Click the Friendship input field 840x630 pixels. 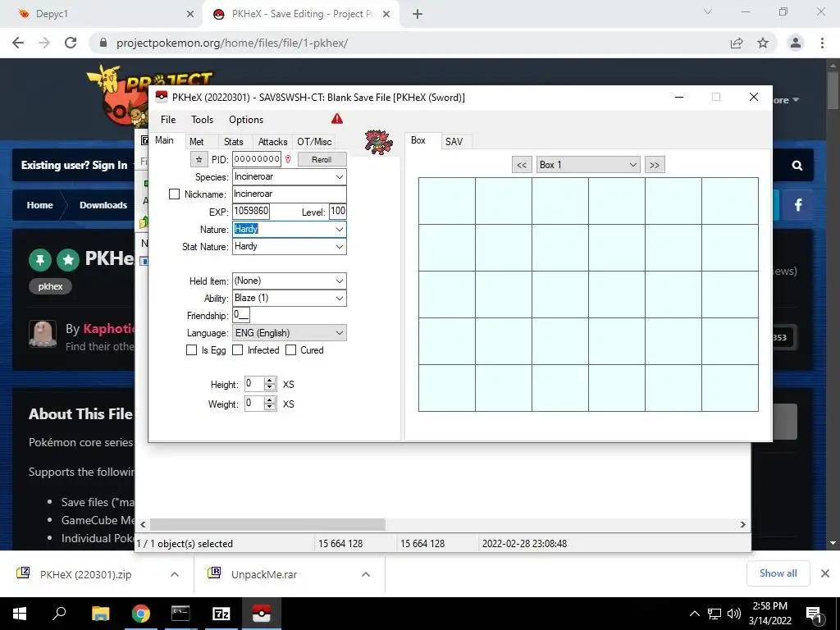pos(241,315)
